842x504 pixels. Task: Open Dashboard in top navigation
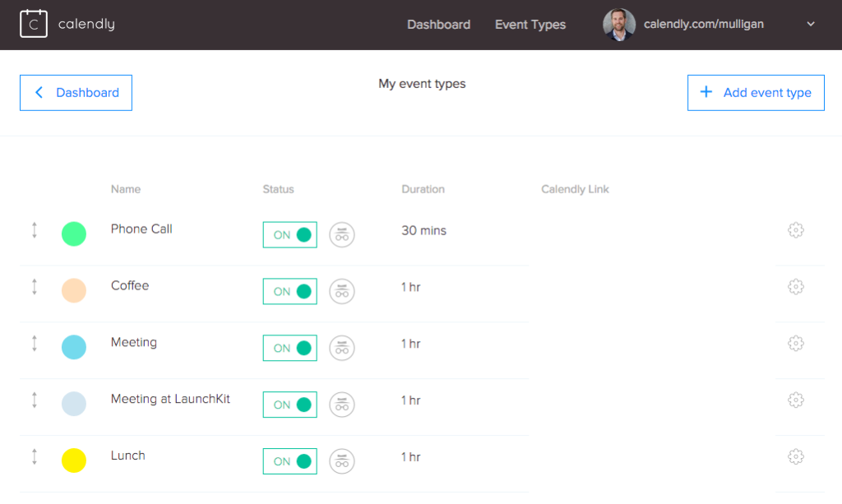pos(439,25)
